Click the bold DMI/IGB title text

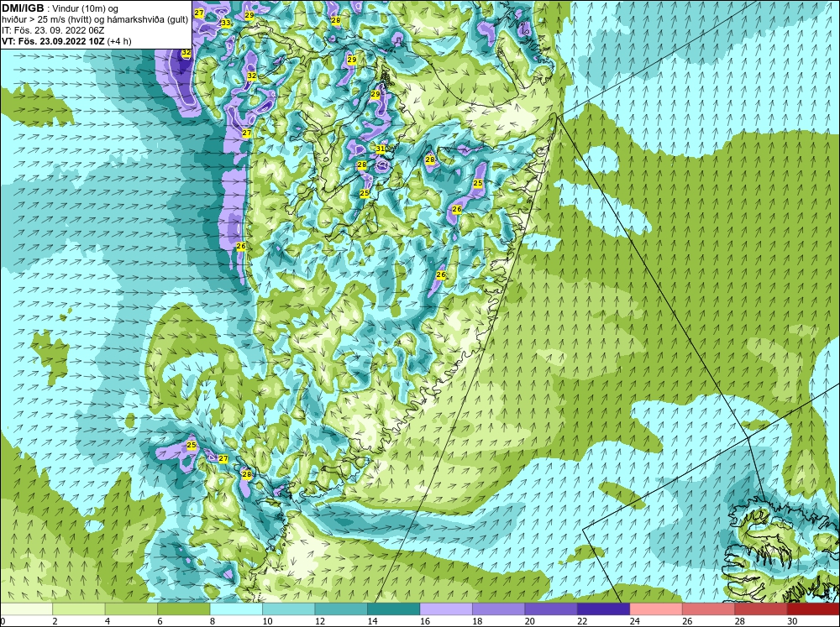pyautogui.click(x=23, y=8)
